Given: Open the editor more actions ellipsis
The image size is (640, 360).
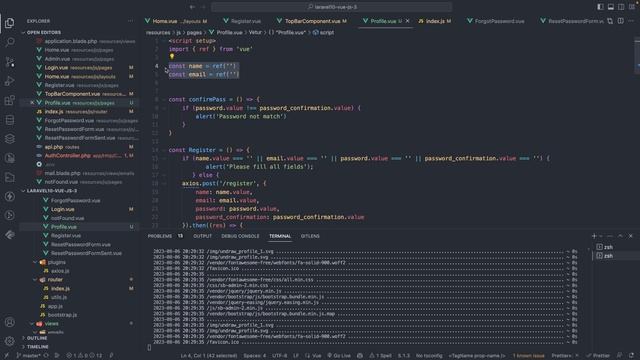Looking at the screenshot, I should pos(631,21).
